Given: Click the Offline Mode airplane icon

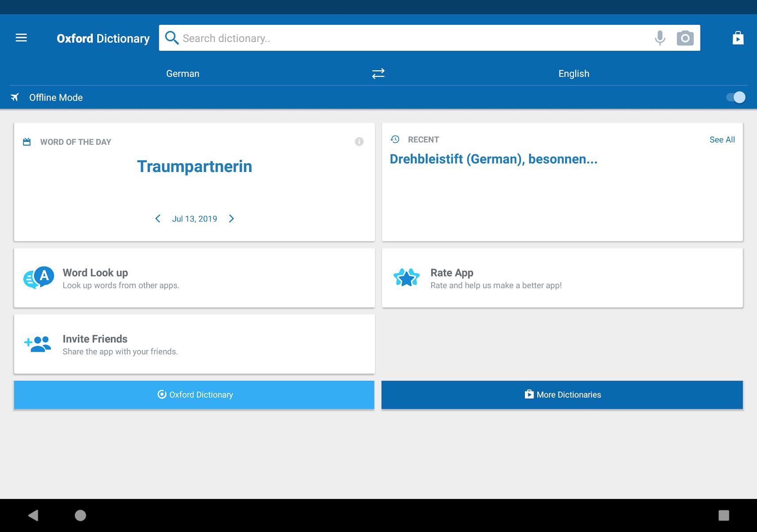Looking at the screenshot, I should click(15, 97).
